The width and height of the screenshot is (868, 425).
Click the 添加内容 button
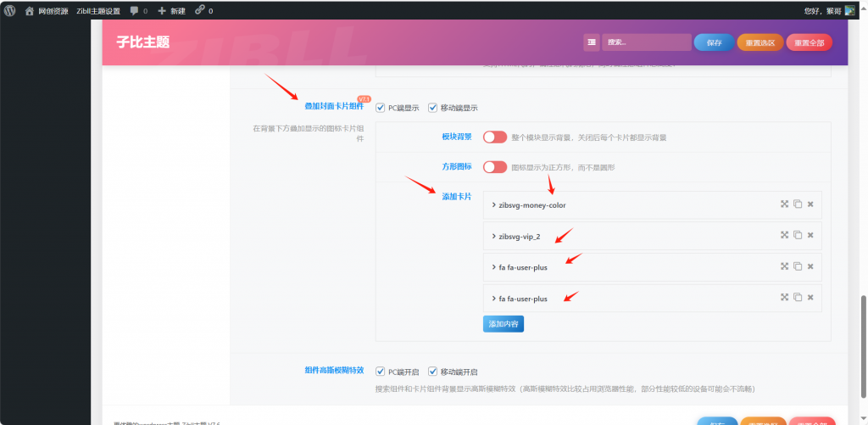(x=504, y=323)
